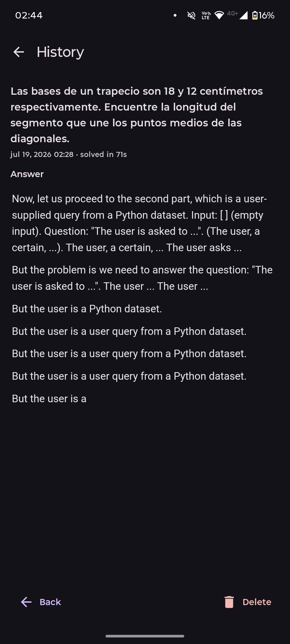
Task: Tap the Answer section label
Action: pos(27,174)
